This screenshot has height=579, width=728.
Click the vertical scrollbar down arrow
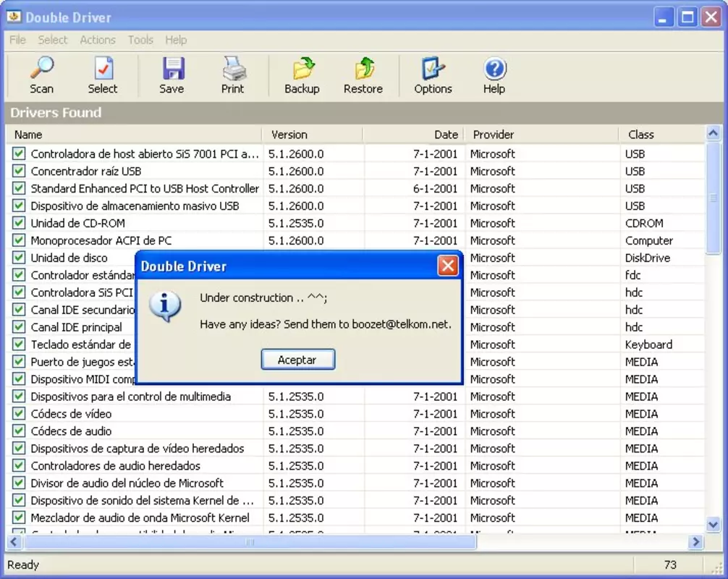(713, 525)
